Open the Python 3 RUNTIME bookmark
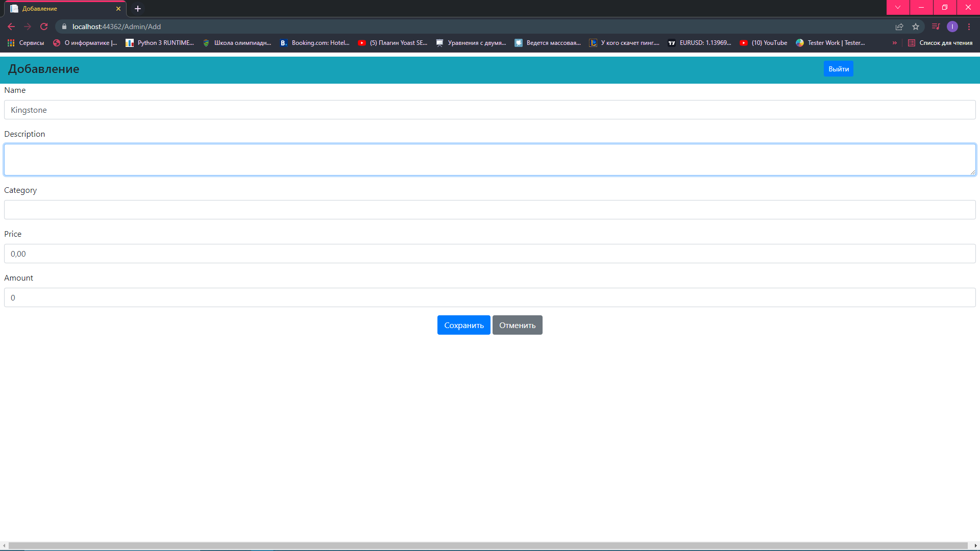 [160, 43]
